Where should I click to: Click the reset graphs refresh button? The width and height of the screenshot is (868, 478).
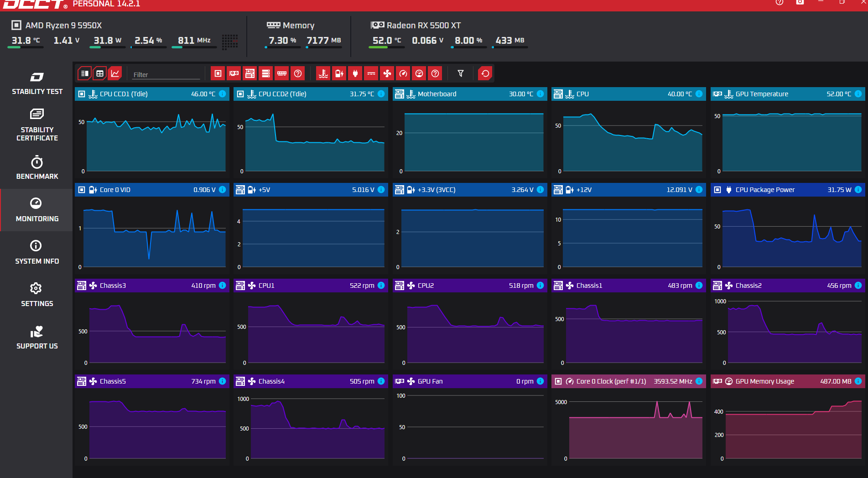(485, 73)
